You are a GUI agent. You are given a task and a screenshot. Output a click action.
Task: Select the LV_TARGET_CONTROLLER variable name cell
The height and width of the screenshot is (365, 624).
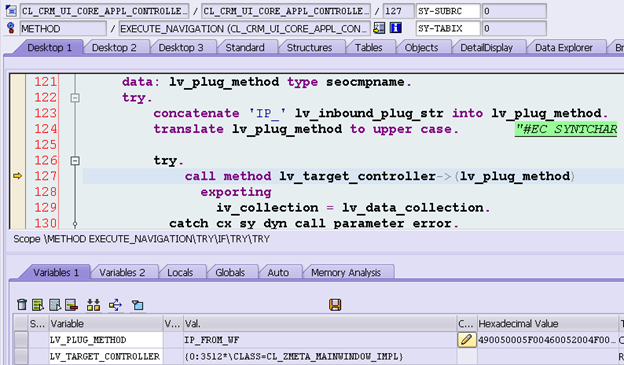[106, 356]
